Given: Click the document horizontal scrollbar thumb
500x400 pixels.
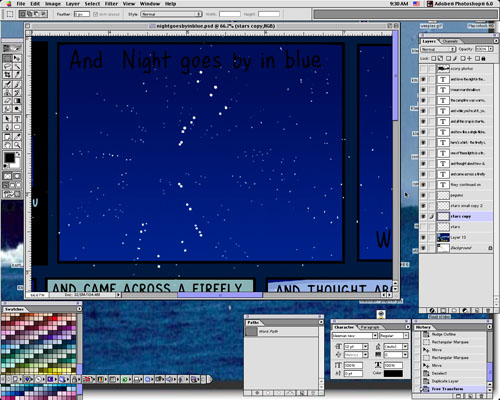Looking at the screenshot, I should 220,295.
